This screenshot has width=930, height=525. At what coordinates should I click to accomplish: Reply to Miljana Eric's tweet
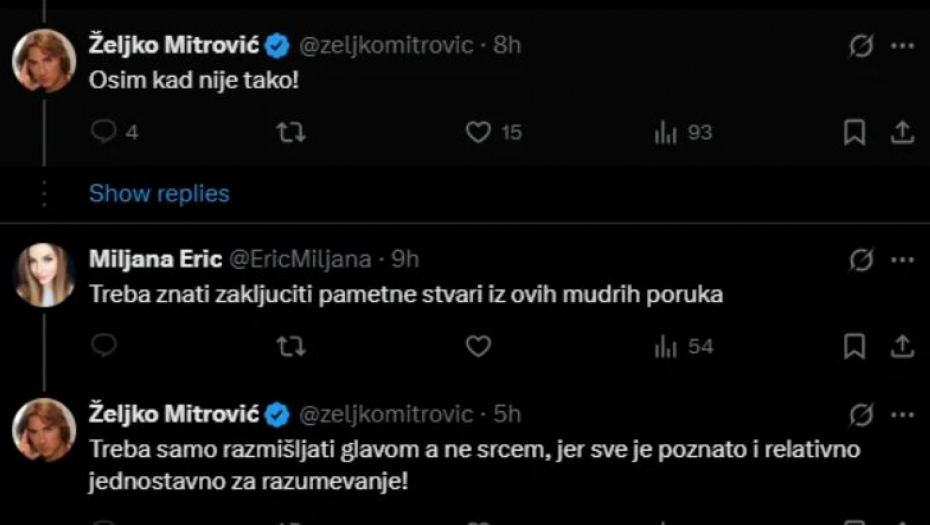[x=104, y=346]
